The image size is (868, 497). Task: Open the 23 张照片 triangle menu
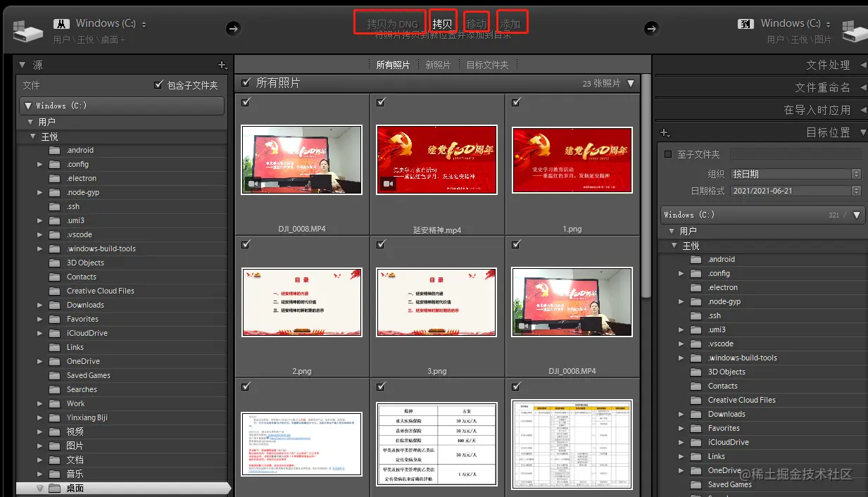631,83
